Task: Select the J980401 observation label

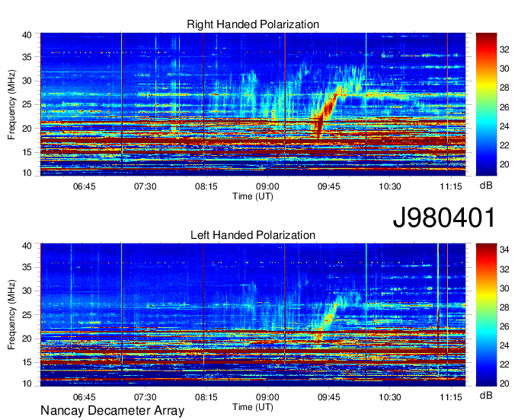Action: [x=444, y=218]
